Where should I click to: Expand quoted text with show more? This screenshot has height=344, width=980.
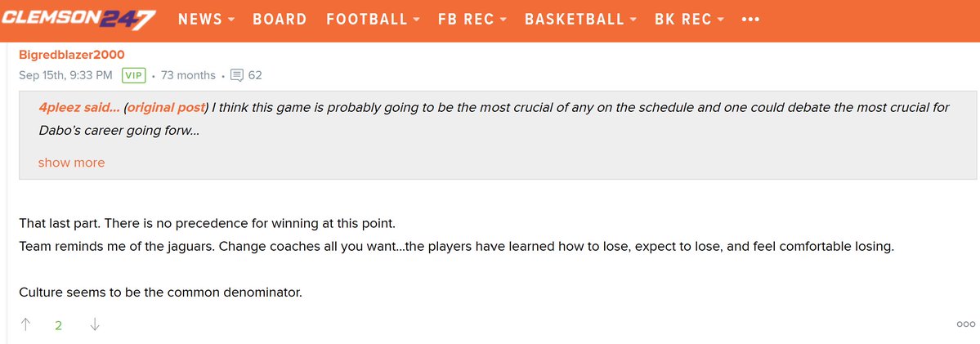71,163
